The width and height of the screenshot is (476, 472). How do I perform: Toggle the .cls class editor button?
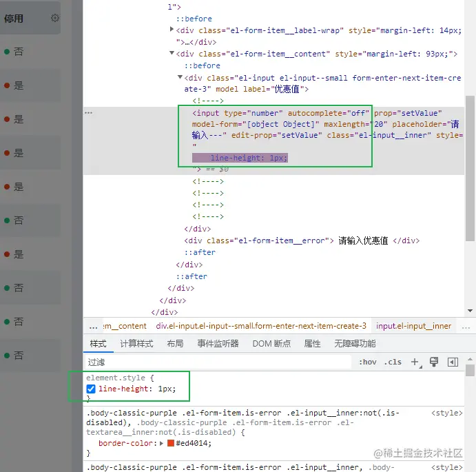pyautogui.click(x=393, y=362)
